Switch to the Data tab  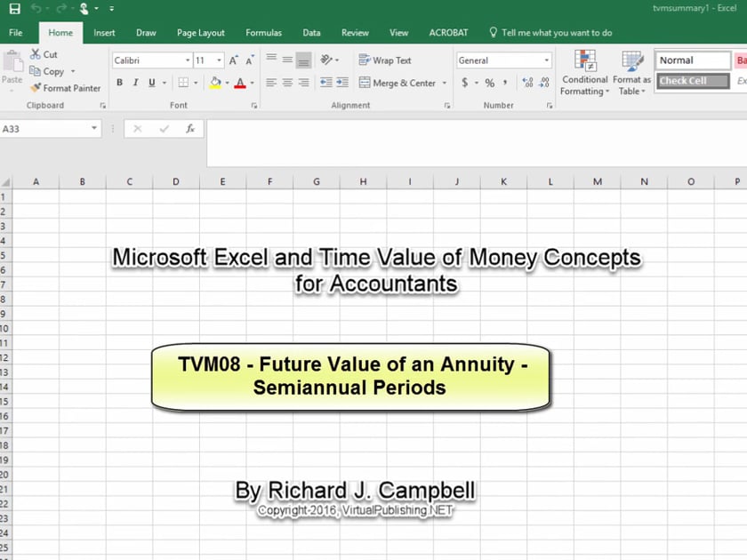pos(311,32)
